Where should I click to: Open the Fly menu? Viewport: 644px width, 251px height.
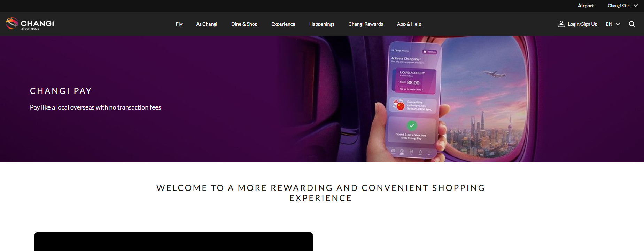tap(179, 24)
